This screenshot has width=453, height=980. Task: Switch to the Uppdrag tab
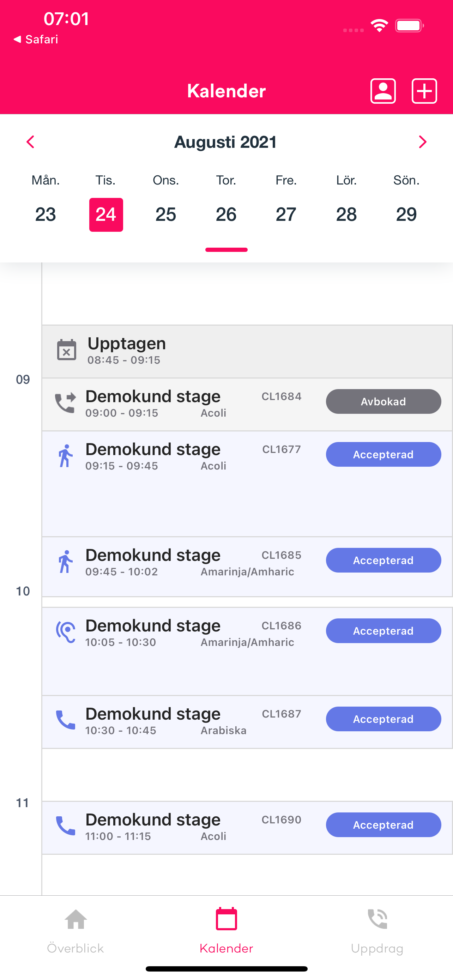tap(377, 931)
